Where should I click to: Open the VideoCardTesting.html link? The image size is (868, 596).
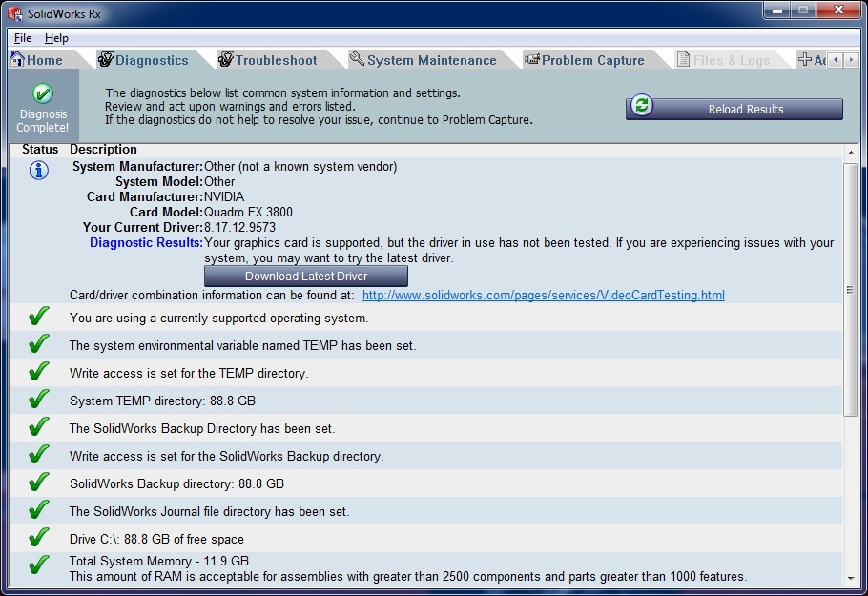(x=543, y=295)
